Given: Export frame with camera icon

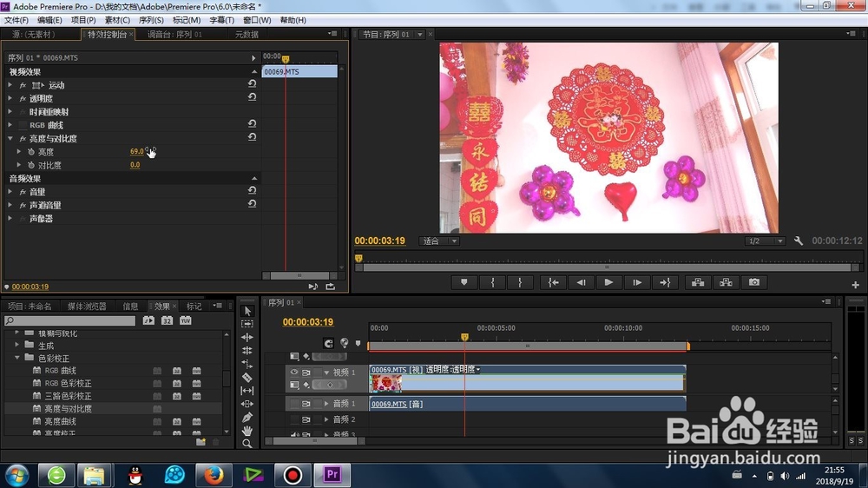Looking at the screenshot, I should pos(754,282).
